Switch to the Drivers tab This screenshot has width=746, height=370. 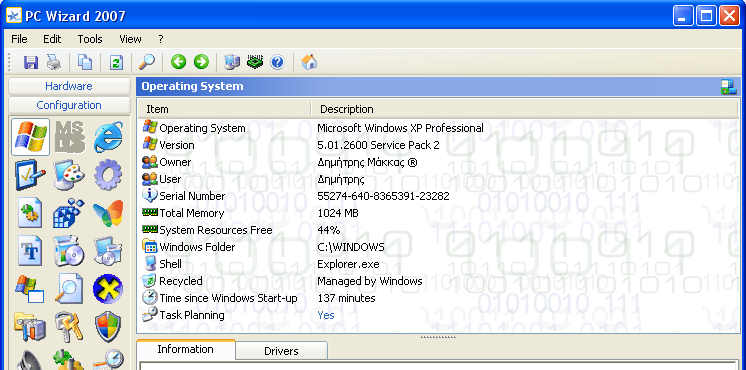(x=281, y=351)
